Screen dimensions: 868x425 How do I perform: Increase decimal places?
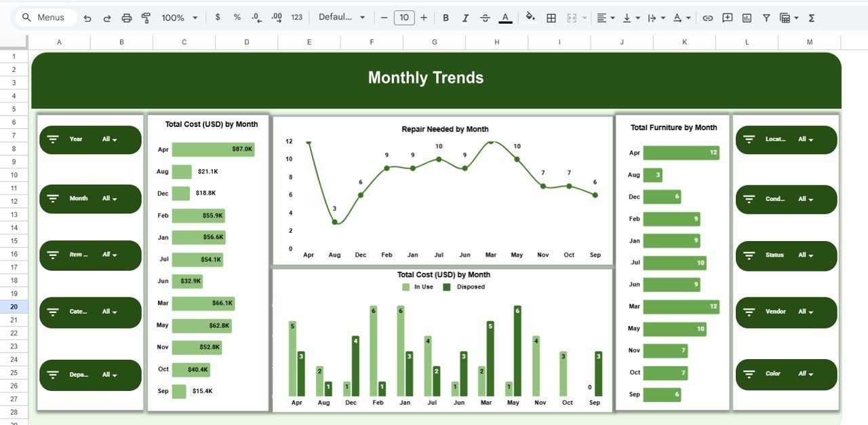276,18
